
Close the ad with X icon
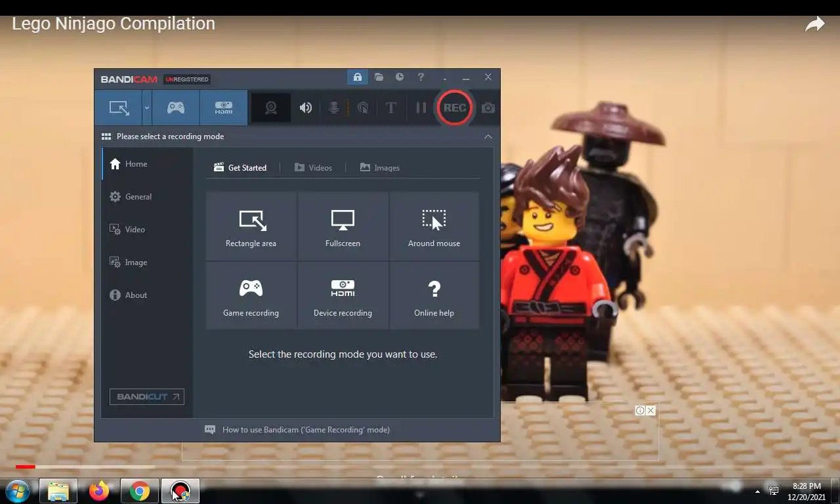[x=650, y=411]
